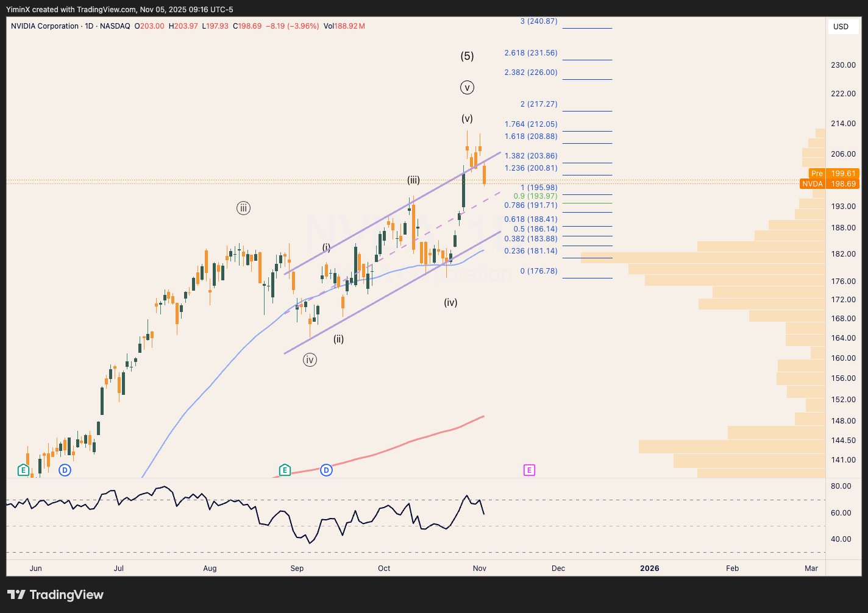Click the Fibonacci level 2.618 (231.56)
This screenshot has width=868, height=613.
(x=531, y=53)
